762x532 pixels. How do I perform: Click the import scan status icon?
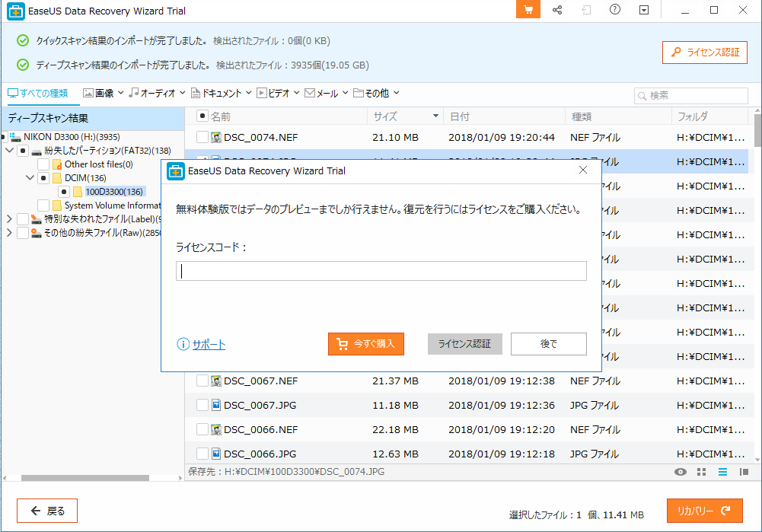click(x=586, y=10)
